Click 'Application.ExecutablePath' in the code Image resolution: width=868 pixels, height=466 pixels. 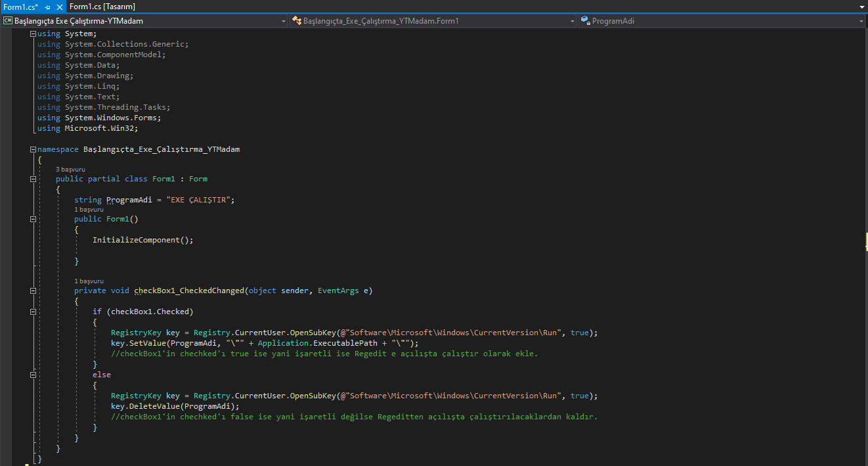(318, 343)
